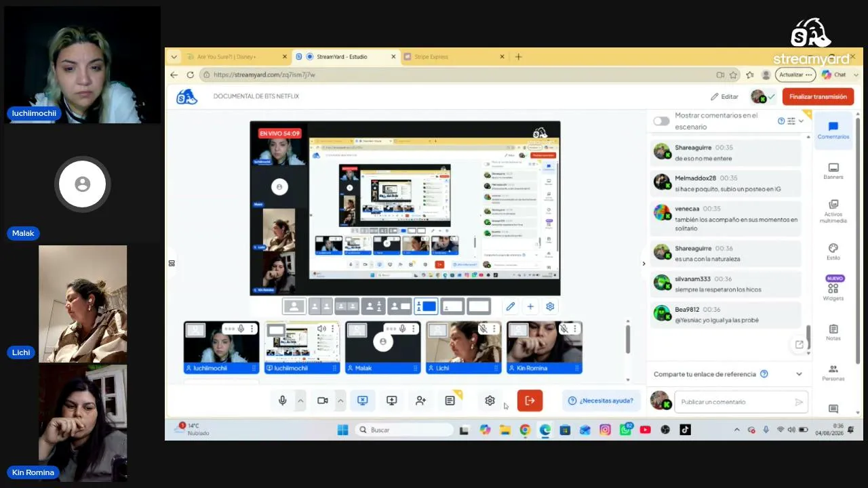This screenshot has width=868, height=488.
Task: Open WhatsApp from the Windows taskbar
Action: coord(625,430)
